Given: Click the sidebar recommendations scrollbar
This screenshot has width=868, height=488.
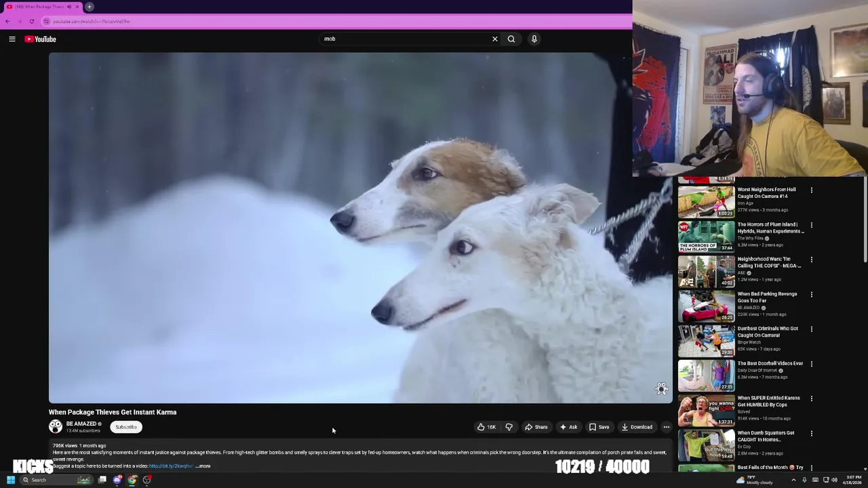Looking at the screenshot, I should click(x=865, y=220).
